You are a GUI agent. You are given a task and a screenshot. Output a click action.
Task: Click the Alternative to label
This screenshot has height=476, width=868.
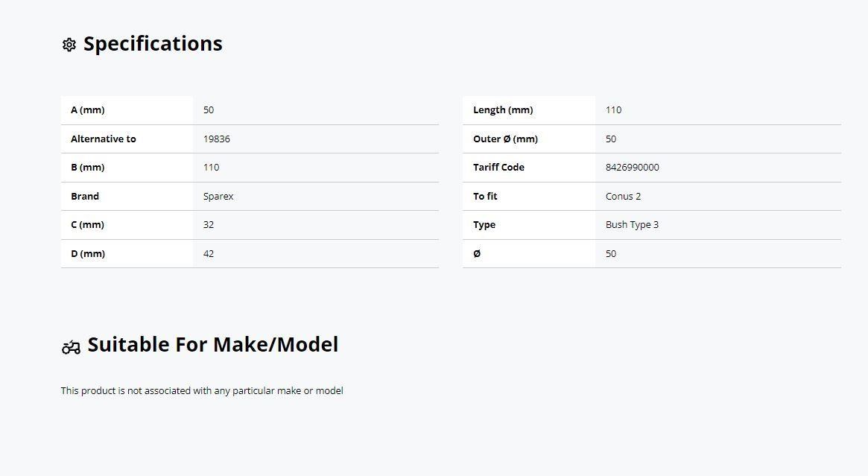103,139
